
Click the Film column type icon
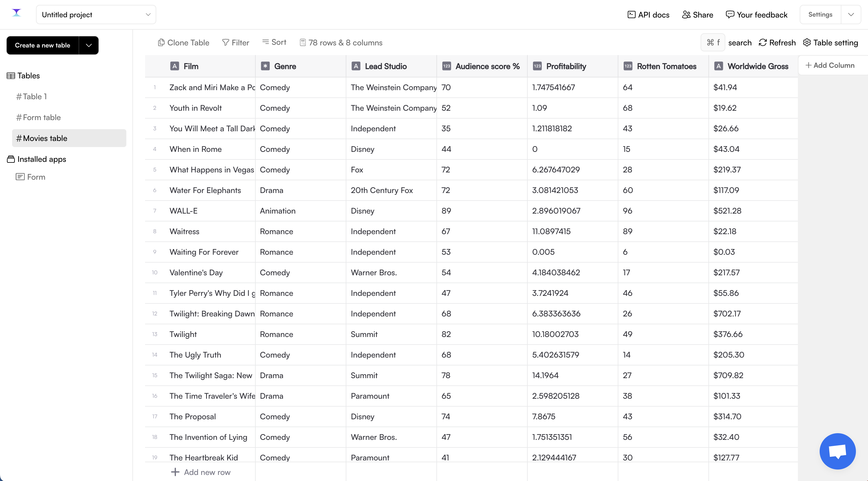tap(175, 66)
